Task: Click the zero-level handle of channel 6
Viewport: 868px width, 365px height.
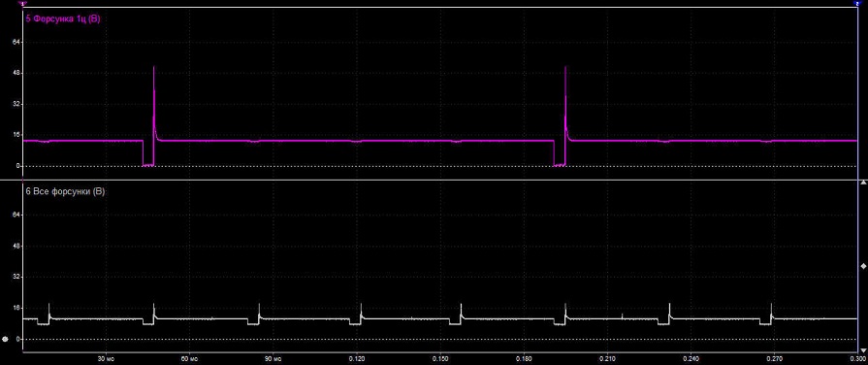Action: point(6,339)
